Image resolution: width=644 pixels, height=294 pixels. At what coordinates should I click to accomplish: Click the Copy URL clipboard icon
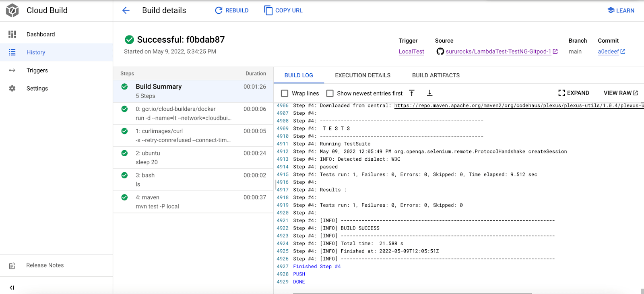click(268, 10)
